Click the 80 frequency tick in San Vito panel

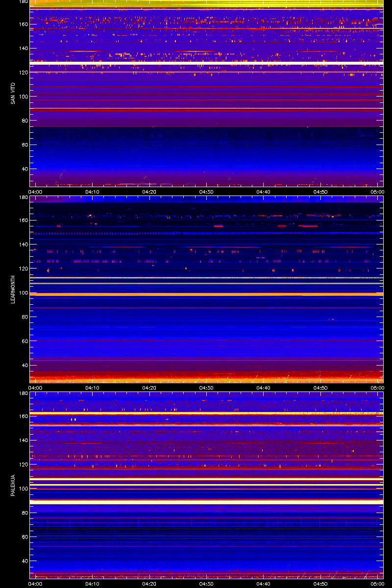pos(25,121)
